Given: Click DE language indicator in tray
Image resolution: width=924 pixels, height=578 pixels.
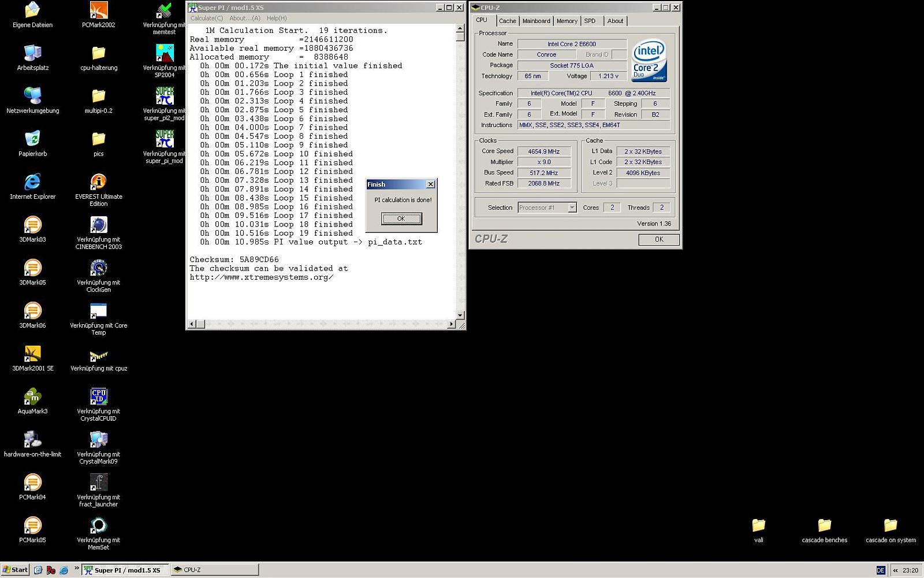Looking at the screenshot, I should point(880,570).
